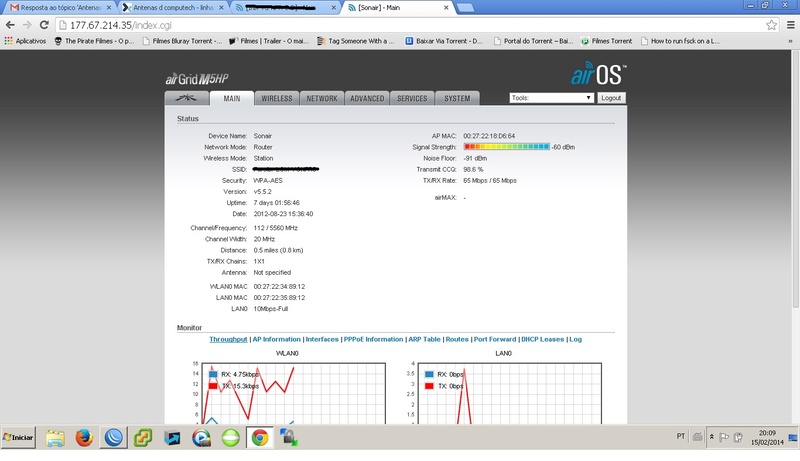This screenshot has width=800, height=461.
Task: Click the PT language indicator
Action: tap(681, 437)
